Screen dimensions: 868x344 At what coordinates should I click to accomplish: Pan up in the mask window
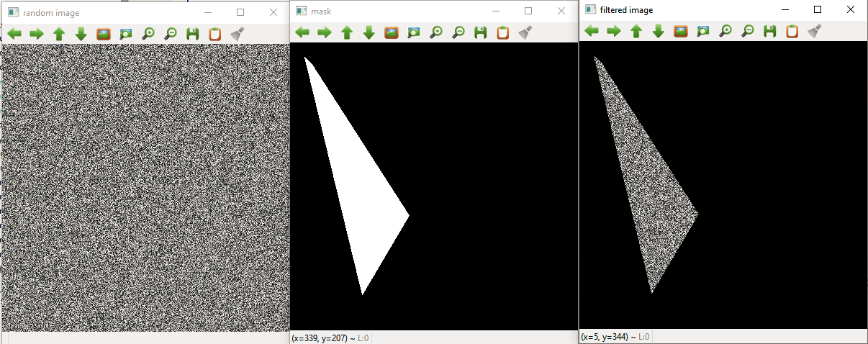[347, 32]
